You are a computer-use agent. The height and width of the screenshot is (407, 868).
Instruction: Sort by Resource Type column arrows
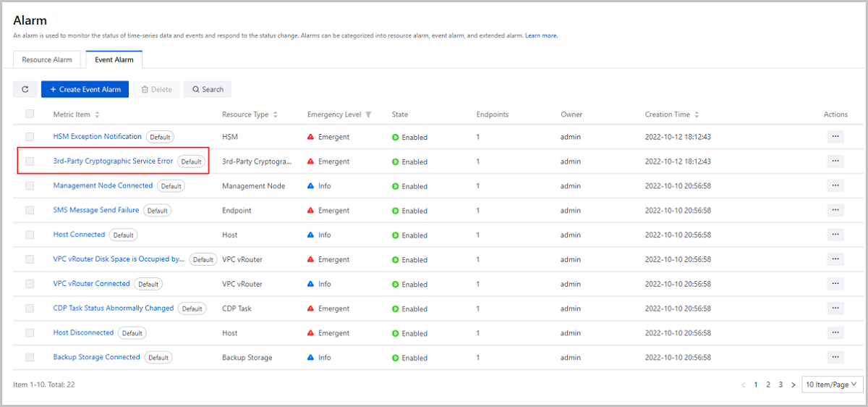pos(276,114)
